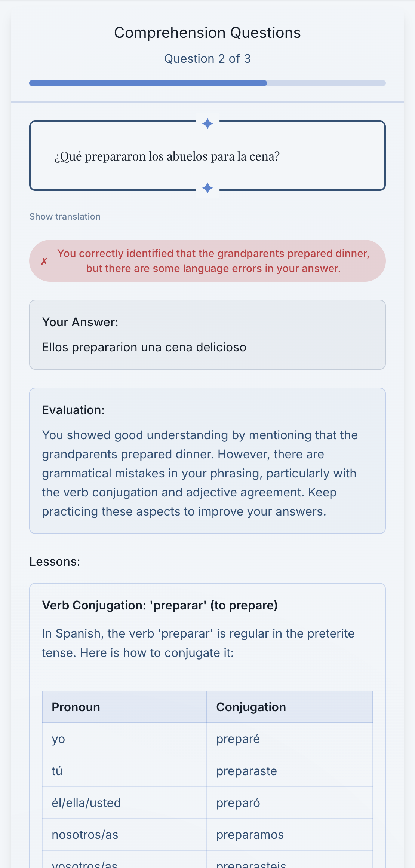Click the sparkle icon below the question box
Viewport: 415px width, 868px height.
(208, 187)
